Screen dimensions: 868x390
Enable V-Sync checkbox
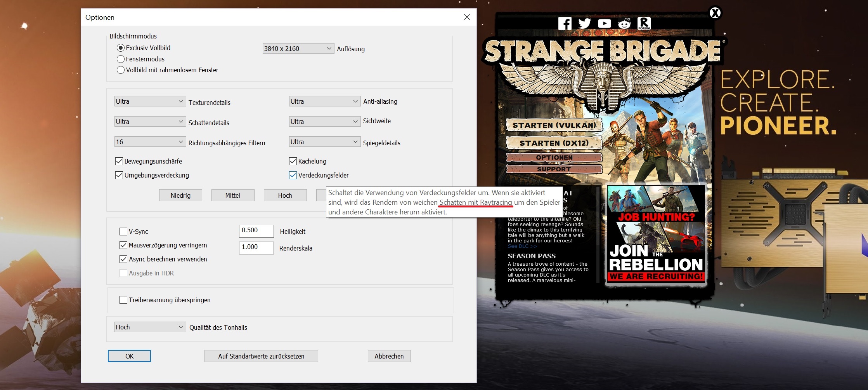click(123, 232)
